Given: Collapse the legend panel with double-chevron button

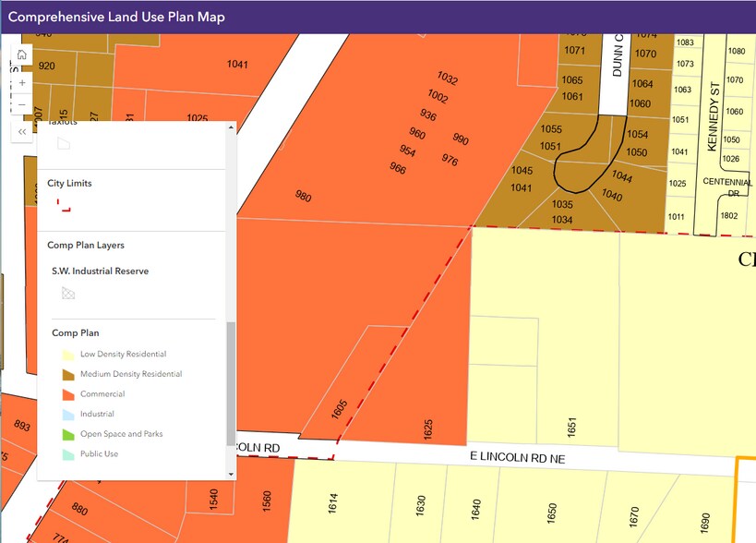Looking at the screenshot, I should tap(22, 132).
